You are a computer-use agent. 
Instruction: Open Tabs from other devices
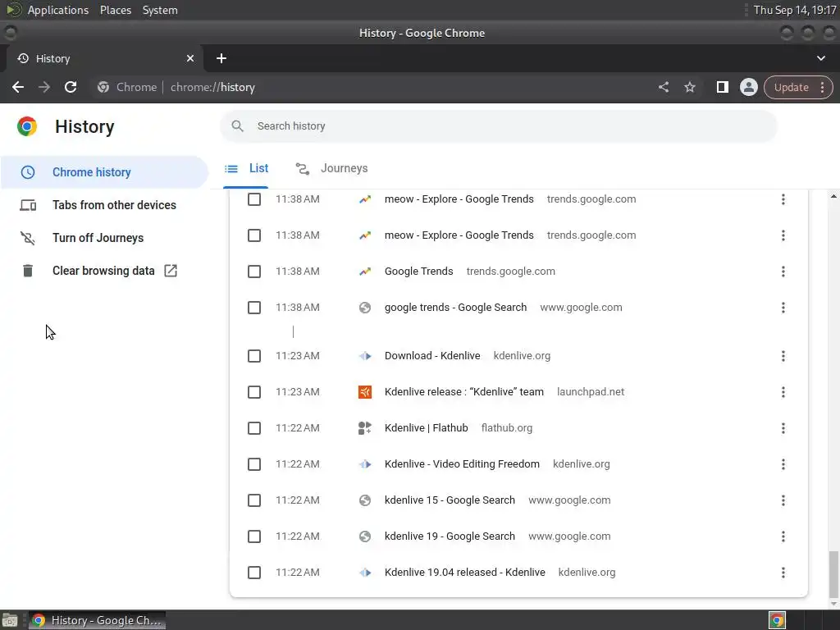tap(104, 205)
